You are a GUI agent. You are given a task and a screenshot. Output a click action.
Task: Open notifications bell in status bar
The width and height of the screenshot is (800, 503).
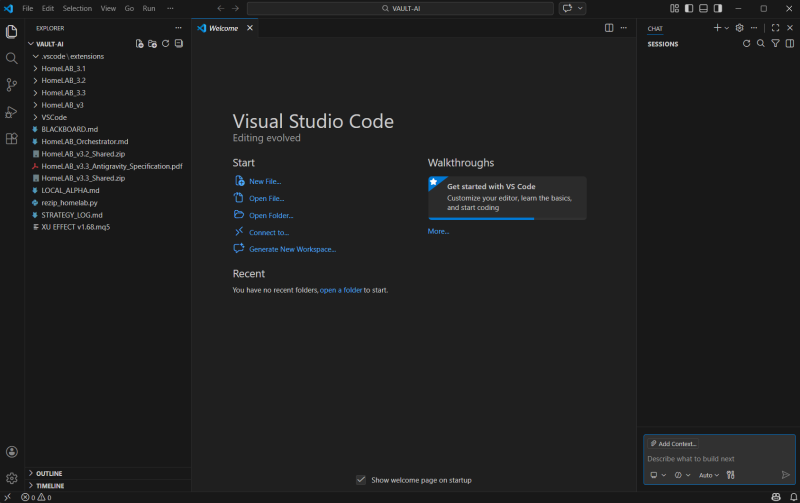(793, 497)
